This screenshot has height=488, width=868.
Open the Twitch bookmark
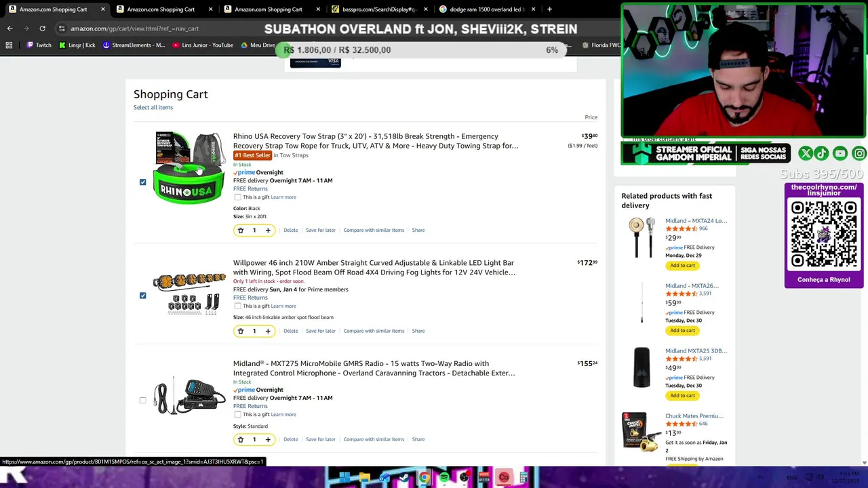coord(39,45)
